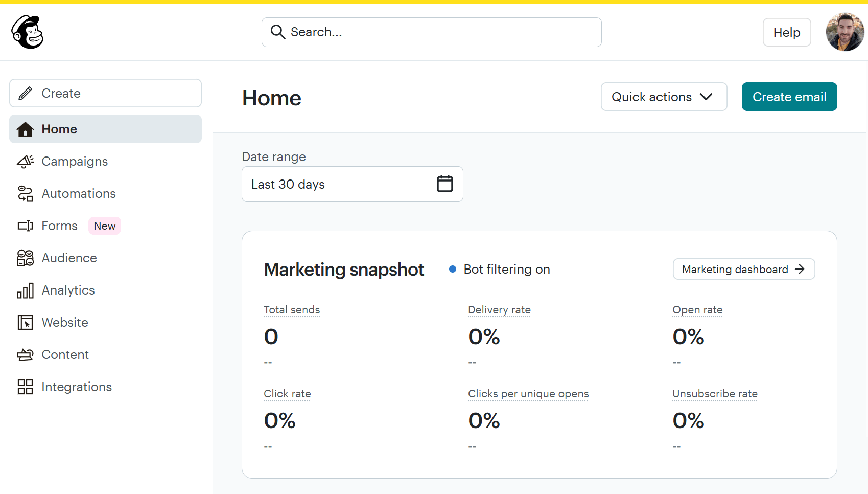Click the search magnifier icon
Screen dimensions: 868x494
coord(278,32)
